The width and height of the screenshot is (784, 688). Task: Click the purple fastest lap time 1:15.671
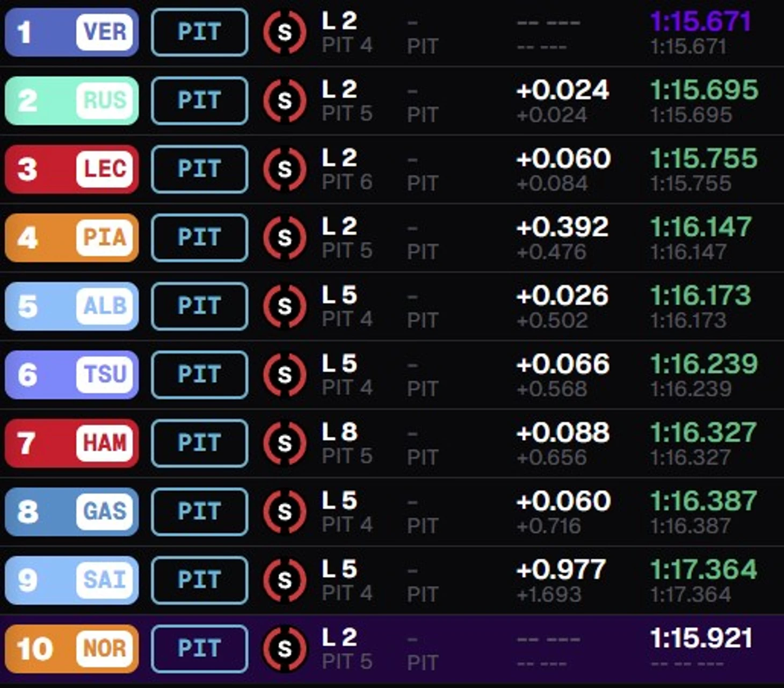pos(700,21)
